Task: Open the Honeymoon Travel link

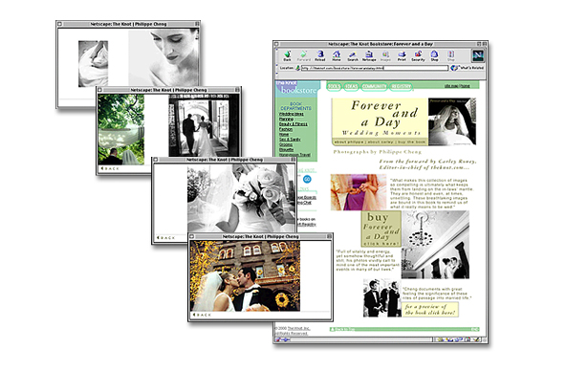Action: click(294, 155)
